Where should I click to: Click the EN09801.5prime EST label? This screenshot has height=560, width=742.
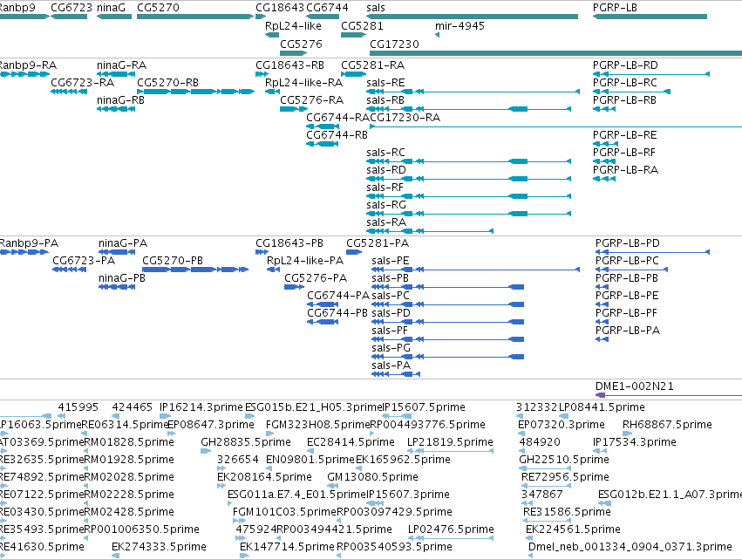click(x=310, y=460)
